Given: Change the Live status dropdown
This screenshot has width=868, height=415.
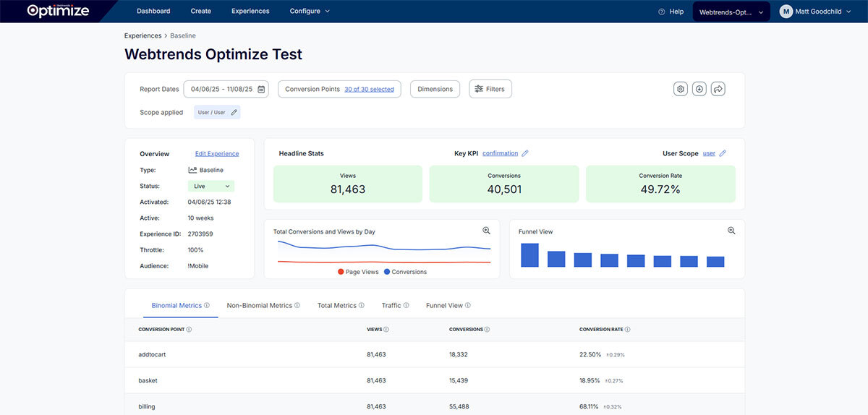Looking at the screenshot, I should coord(211,186).
